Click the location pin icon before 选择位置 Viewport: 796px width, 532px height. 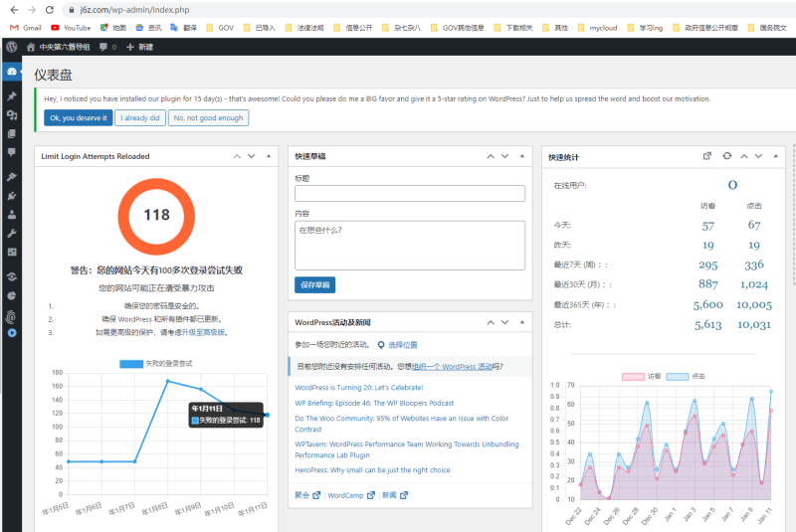[x=381, y=345]
